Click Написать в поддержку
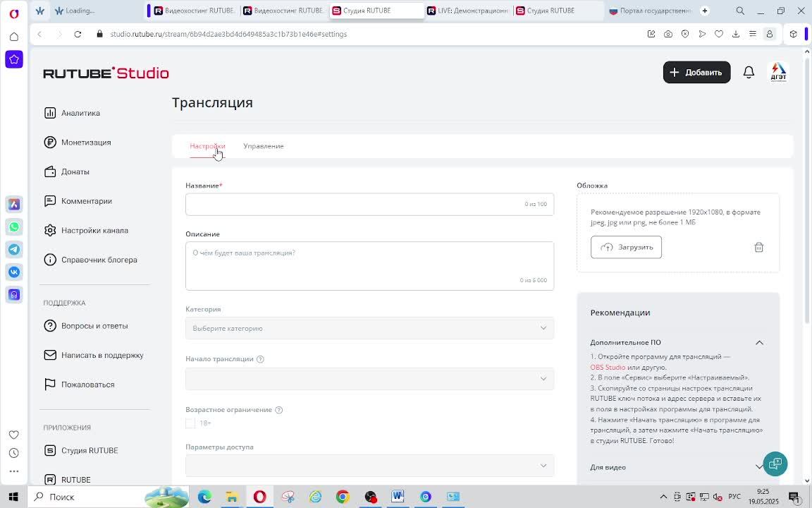The image size is (812, 508). pyautogui.click(x=94, y=355)
